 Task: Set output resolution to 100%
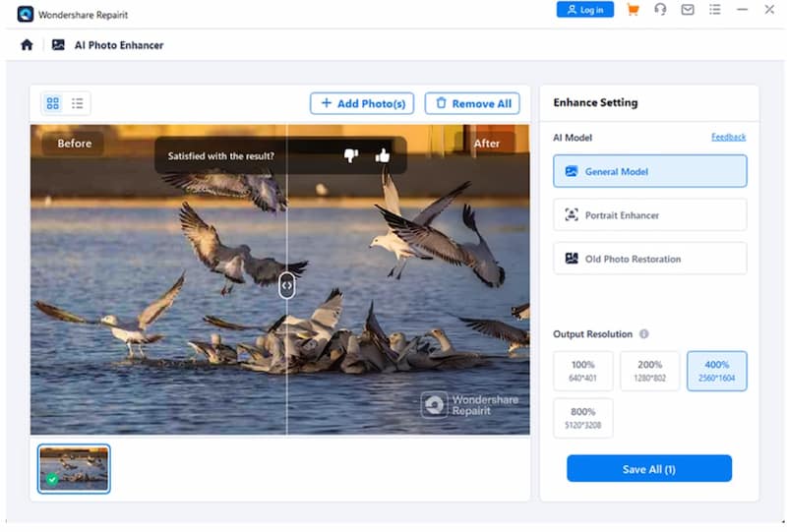click(583, 371)
